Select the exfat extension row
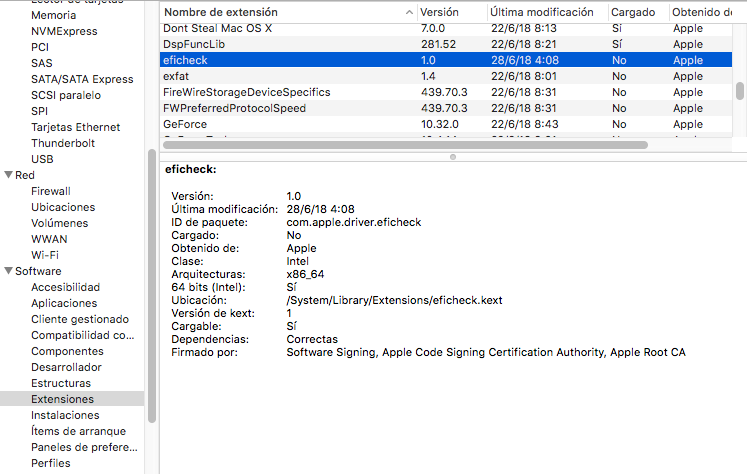 coord(446,76)
